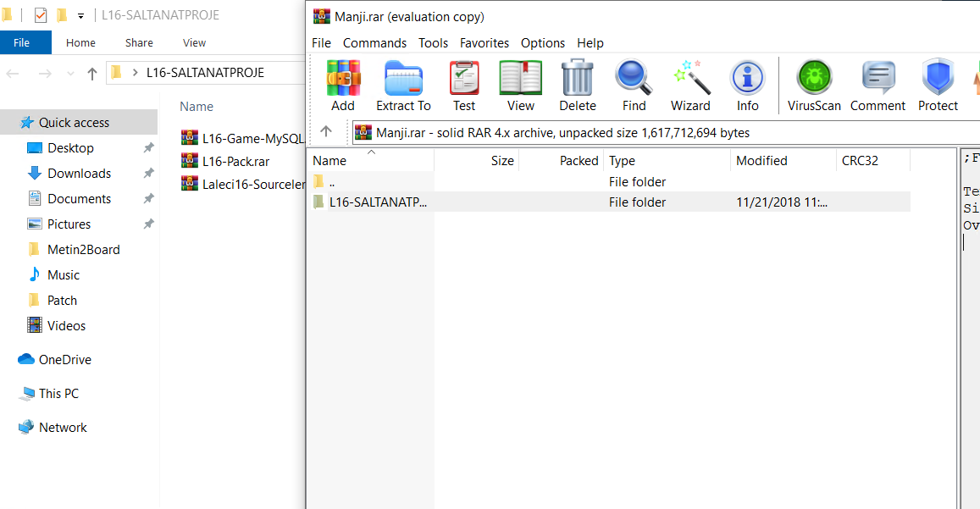Screen dimensions: 980x509
Task: Open the Favorites menu
Action: tap(484, 42)
